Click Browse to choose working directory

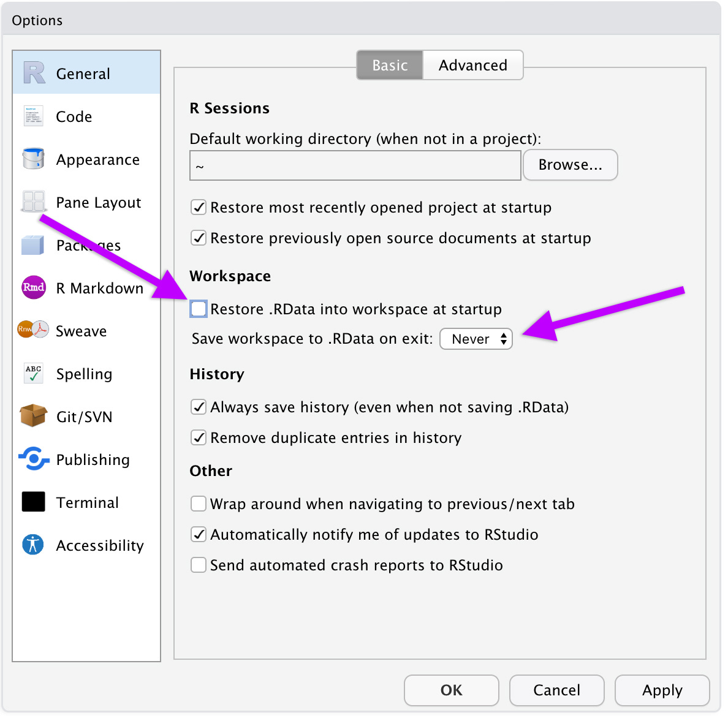(570, 165)
